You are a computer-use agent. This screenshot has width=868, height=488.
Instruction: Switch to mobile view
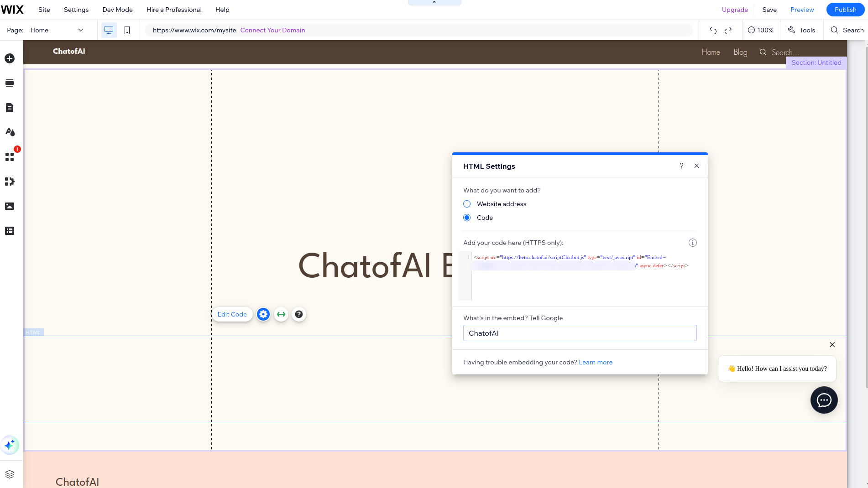(x=127, y=30)
